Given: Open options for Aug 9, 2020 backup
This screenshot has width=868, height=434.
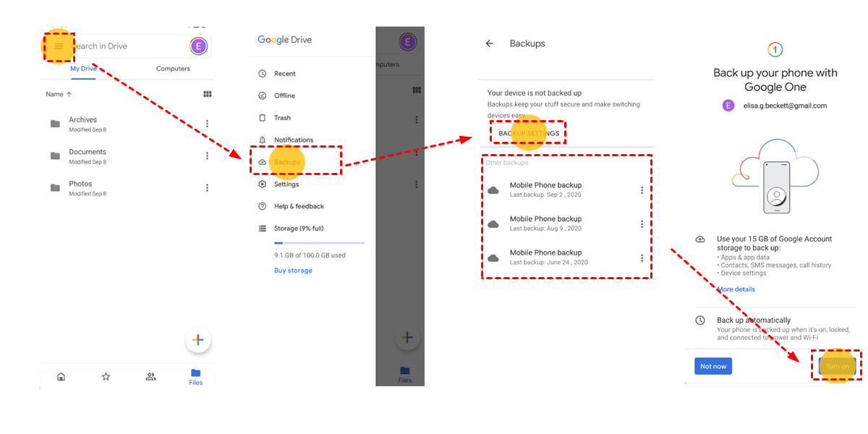Looking at the screenshot, I should (x=642, y=224).
